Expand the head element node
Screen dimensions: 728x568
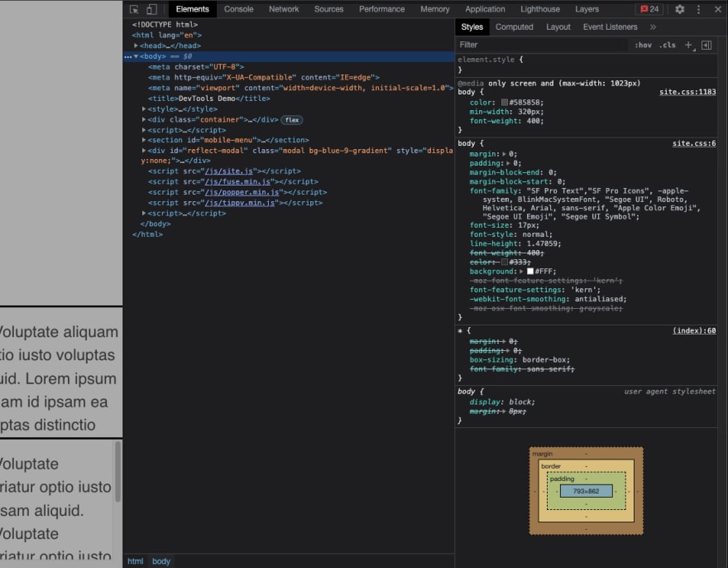[136, 46]
